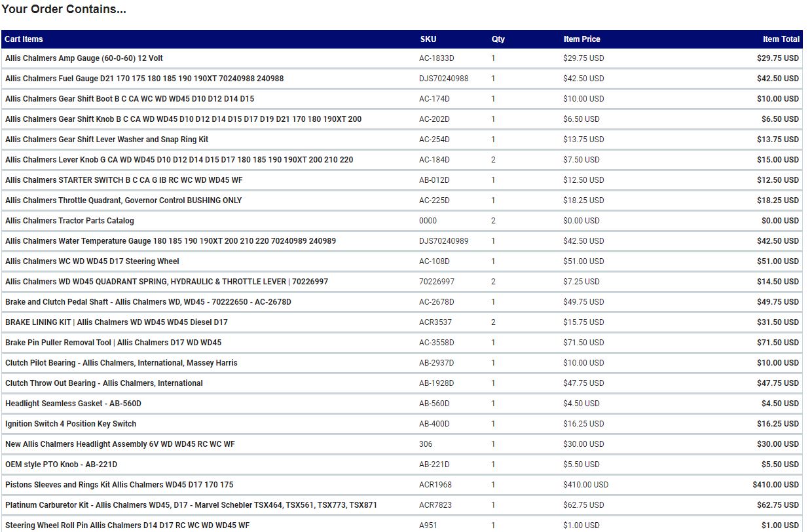Click the $6.50 USD item price
This screenshot has width=812, height=532.
[581, 119]
